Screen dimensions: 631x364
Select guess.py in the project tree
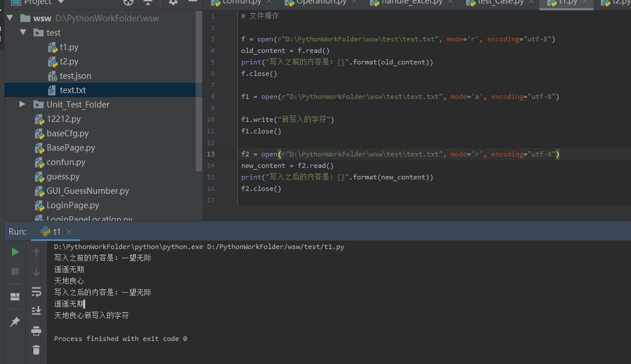[x=63, y=177]
